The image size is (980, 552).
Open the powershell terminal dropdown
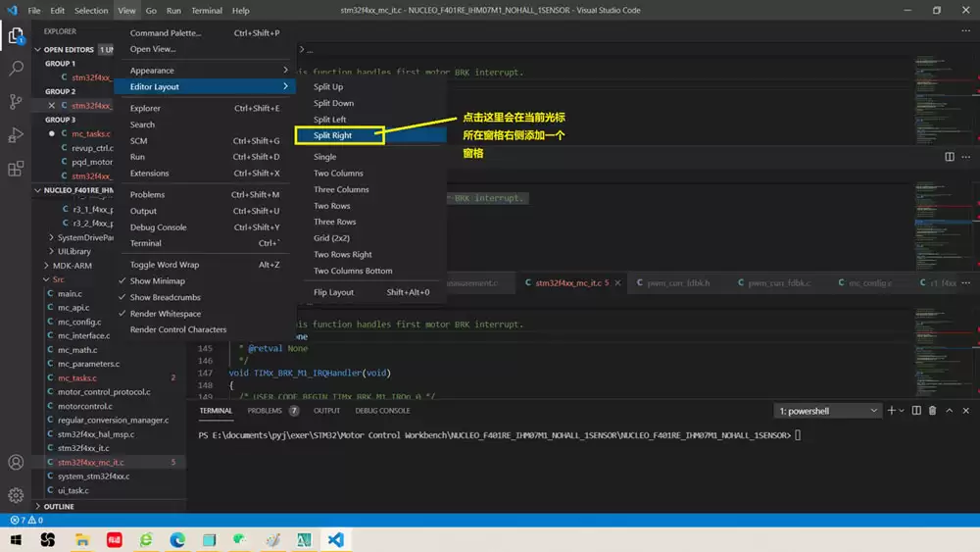tap(827, 411)
